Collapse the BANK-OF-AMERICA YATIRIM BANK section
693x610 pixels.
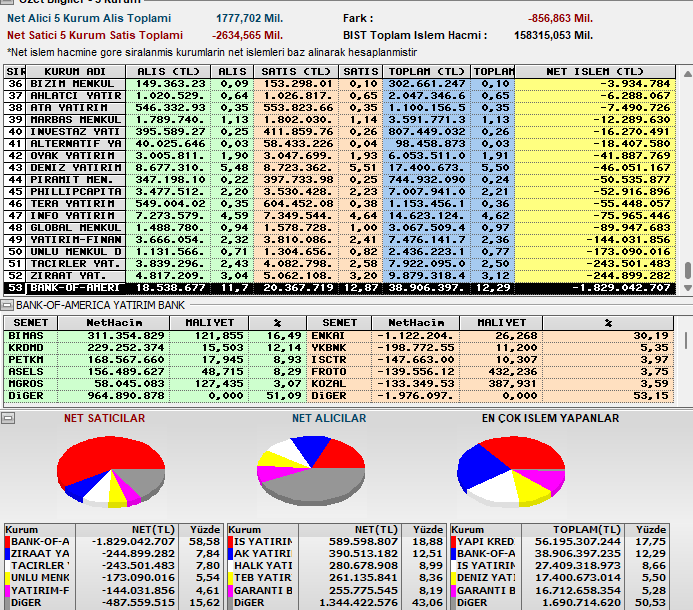7,305
